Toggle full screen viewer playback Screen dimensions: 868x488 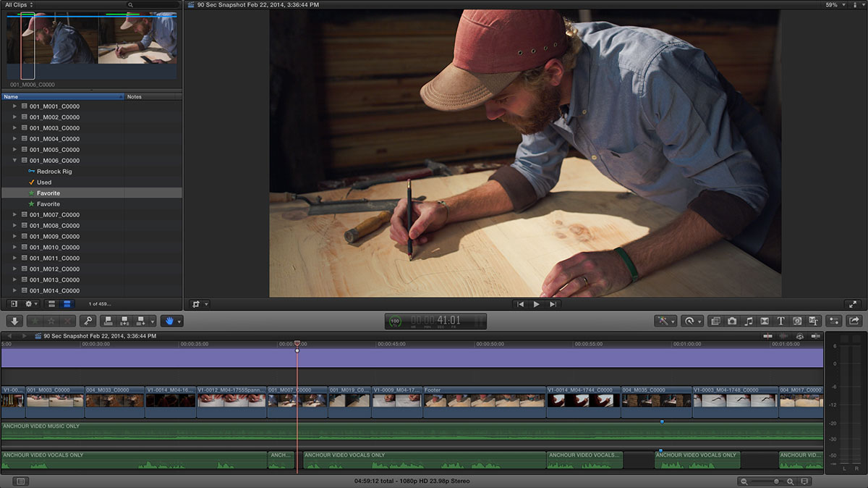854,304
